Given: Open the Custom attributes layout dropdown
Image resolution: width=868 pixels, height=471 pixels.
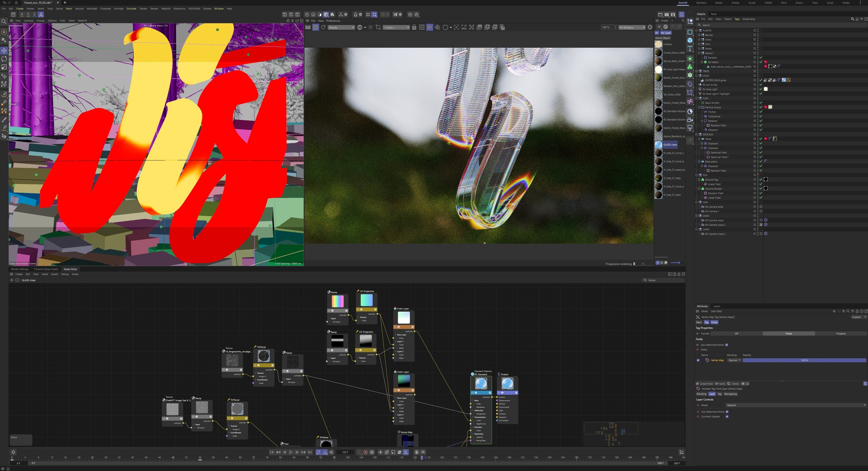Looking at the screenshot, I should point(859,317).
